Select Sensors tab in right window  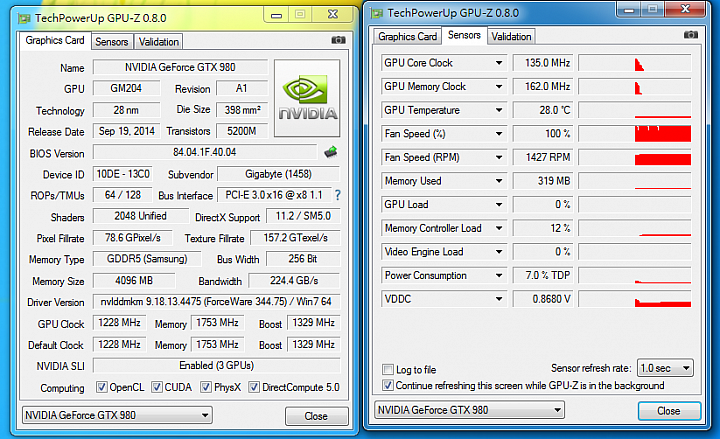464,35
